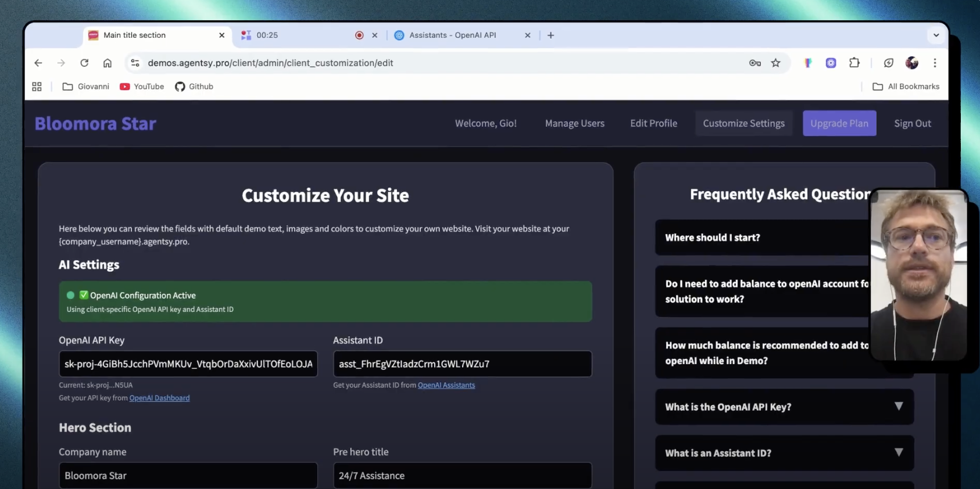Viewport: 980px width, 489px height.
Task: Click the OpenAI API Key input field
Action: coord(188,364)
